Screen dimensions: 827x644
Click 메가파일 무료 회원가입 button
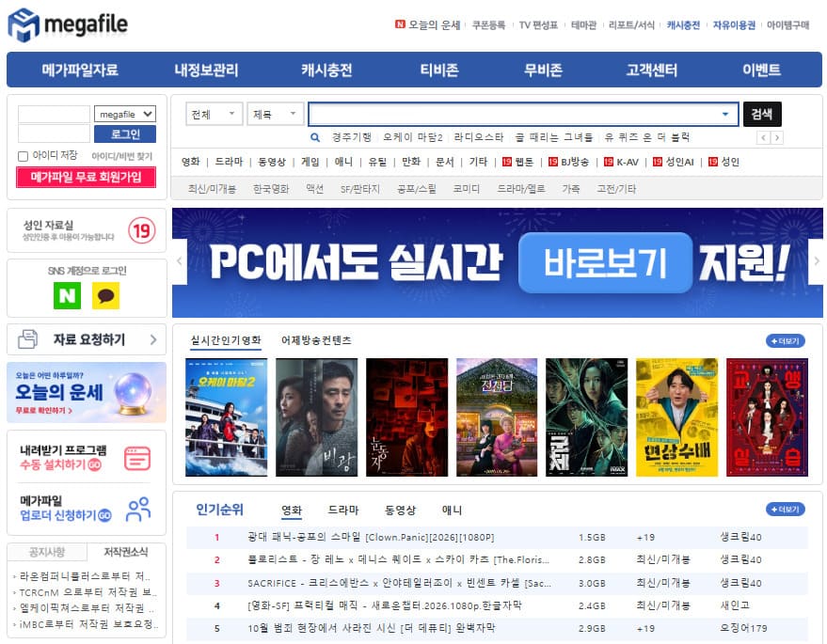(86, 177)
